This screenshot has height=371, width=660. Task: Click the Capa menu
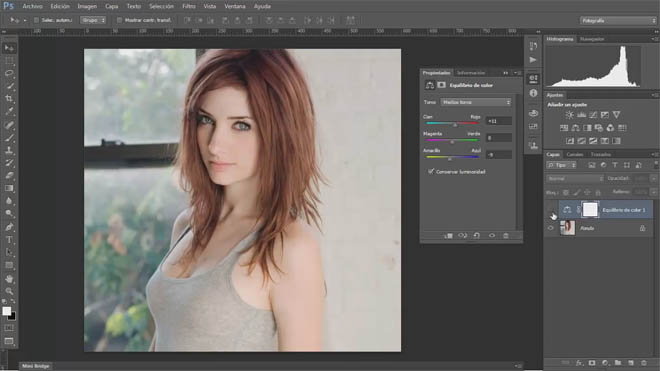coord(112,6)
